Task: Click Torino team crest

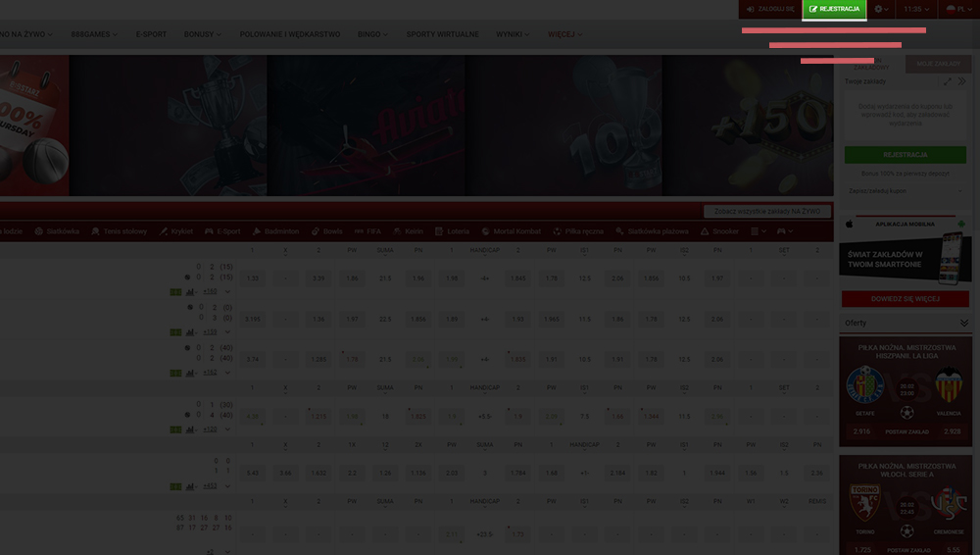Action: 865,502
